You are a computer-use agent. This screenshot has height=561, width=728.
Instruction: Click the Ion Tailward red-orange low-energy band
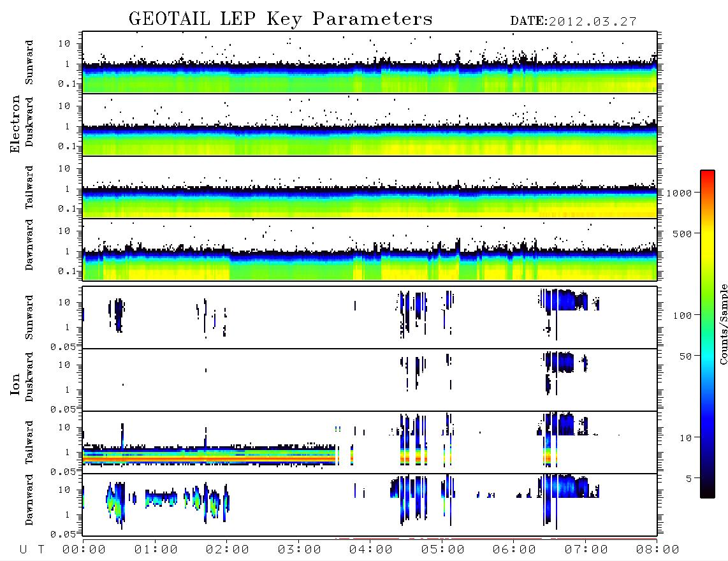[209, 458]
